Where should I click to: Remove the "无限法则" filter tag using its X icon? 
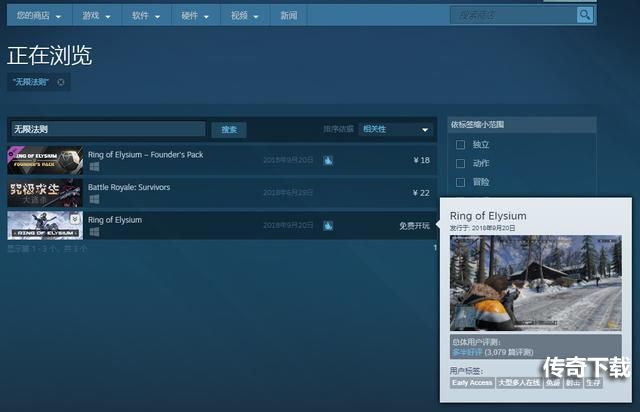(x=61, y=82)
